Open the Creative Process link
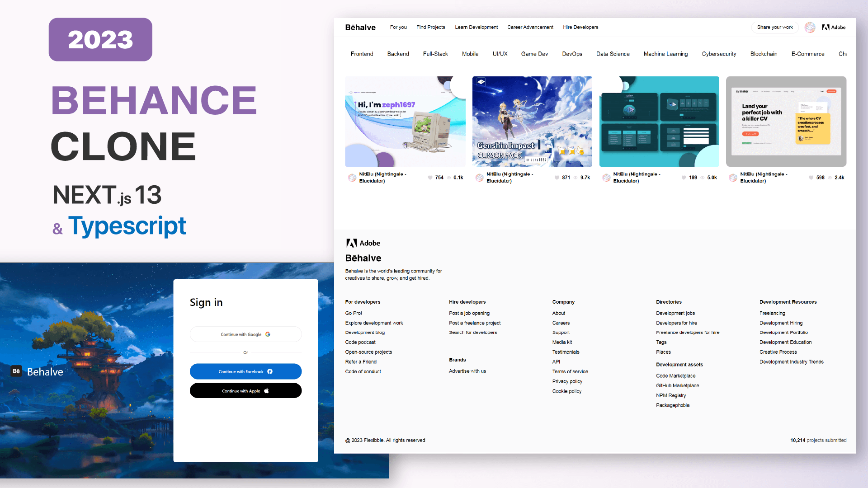 (x=778, y=352)
